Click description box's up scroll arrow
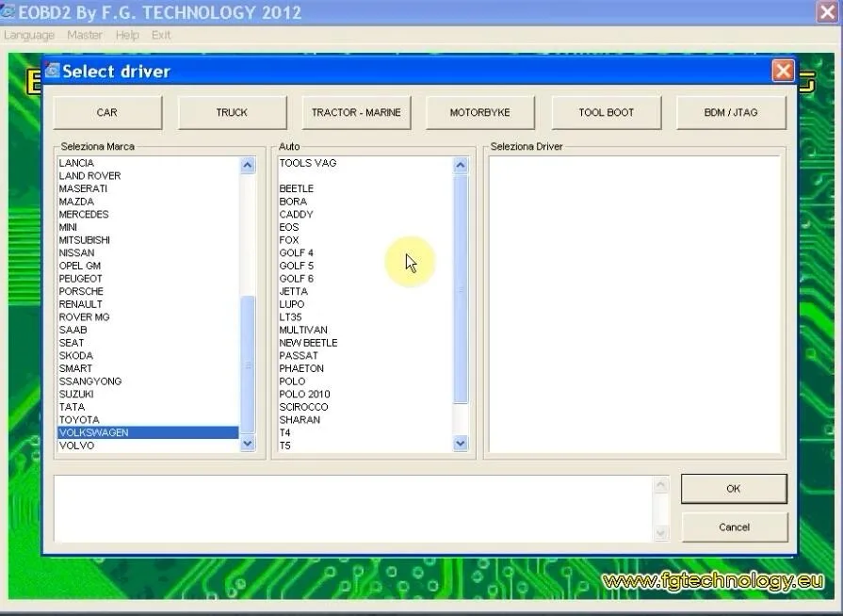Screen dimensions: 843x616 pyautogui.click(x=661, y=485)
